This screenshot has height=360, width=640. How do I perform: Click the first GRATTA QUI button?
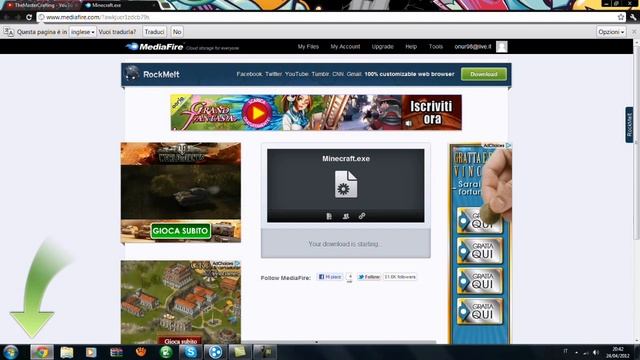pos(480,221)
